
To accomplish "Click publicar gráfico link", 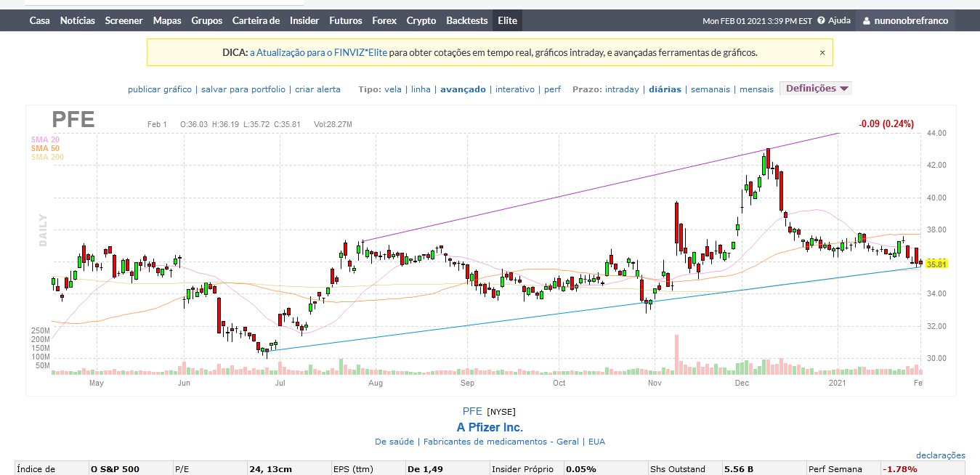I will coord(160,89).
